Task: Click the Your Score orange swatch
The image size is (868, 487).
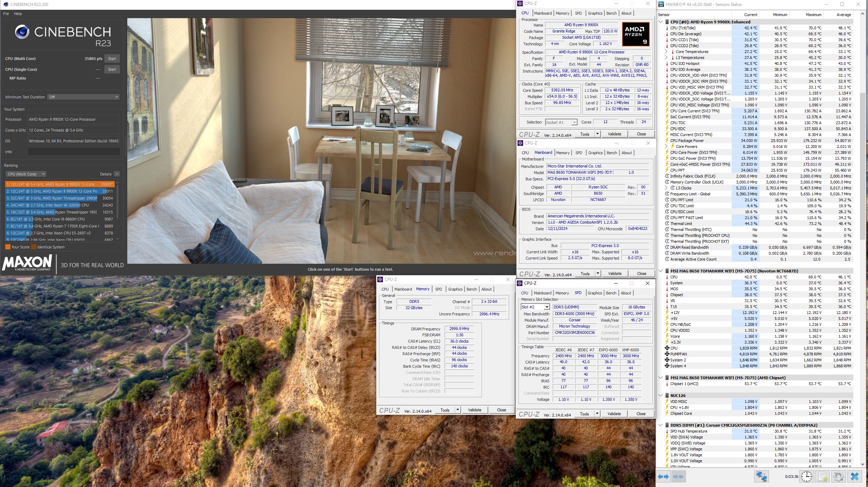Action: click(x=8, y=247)
